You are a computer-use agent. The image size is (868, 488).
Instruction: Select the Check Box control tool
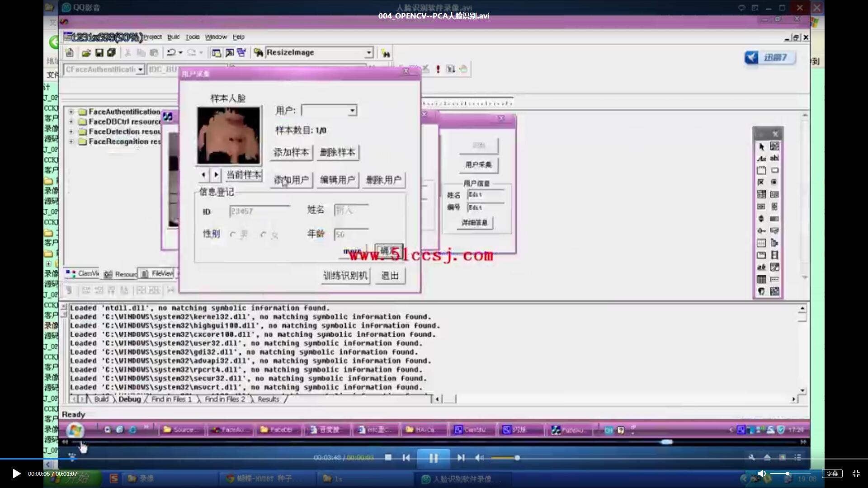click(761, 182)
